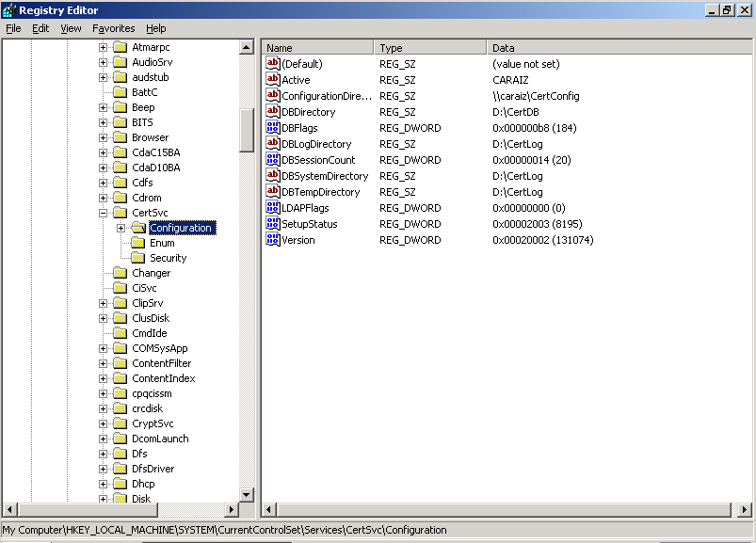This screenshot has width=756, height=543.
Task: Select the Security subkey folder icon
Action: click(137, 258)
